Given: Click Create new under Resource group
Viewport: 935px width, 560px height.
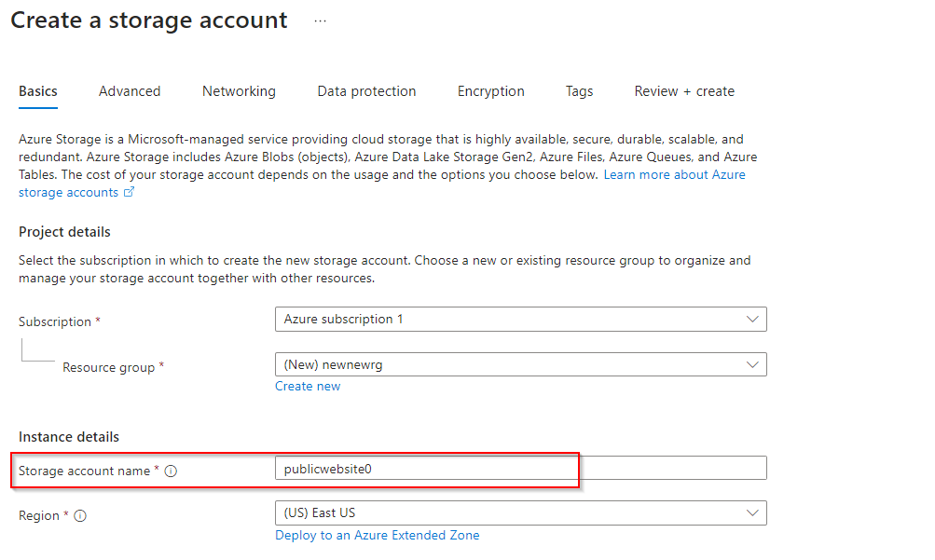Looking at the screenshot, I should pyautogui.click(x=308, y=387).
